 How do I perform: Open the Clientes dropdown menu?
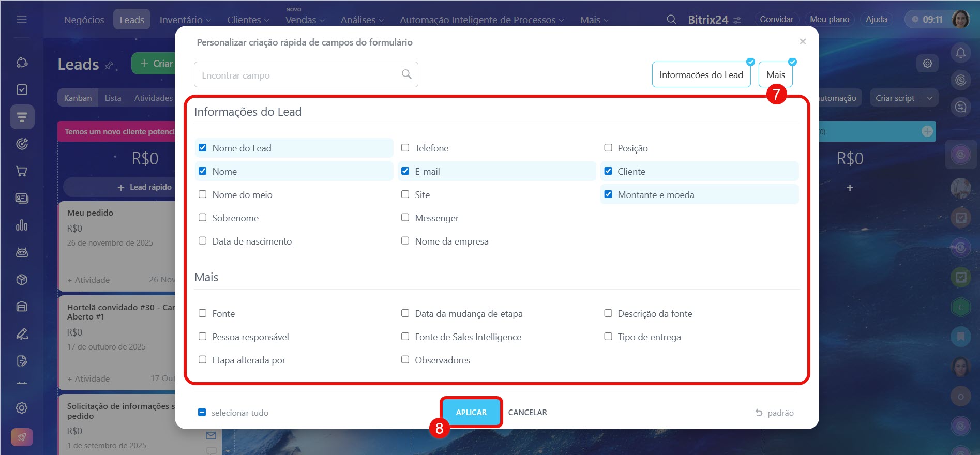(x=248, y=20)
